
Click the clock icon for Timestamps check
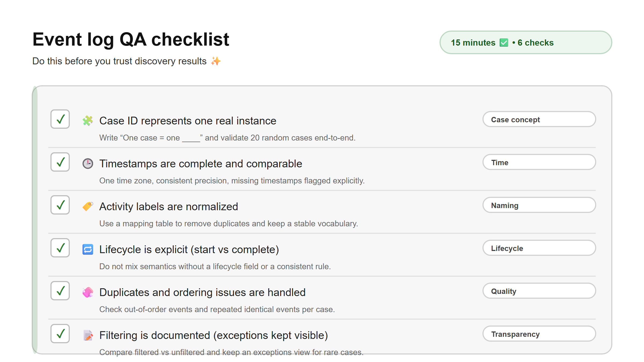pos(87,164)
